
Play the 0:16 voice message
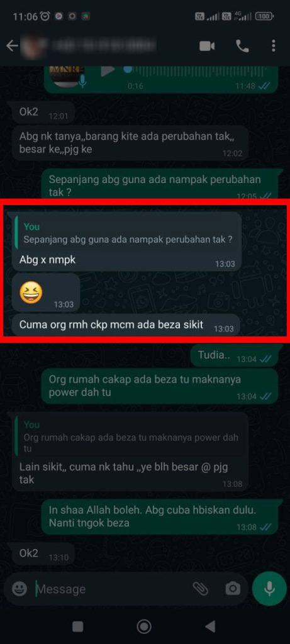(x=108, y=70)
